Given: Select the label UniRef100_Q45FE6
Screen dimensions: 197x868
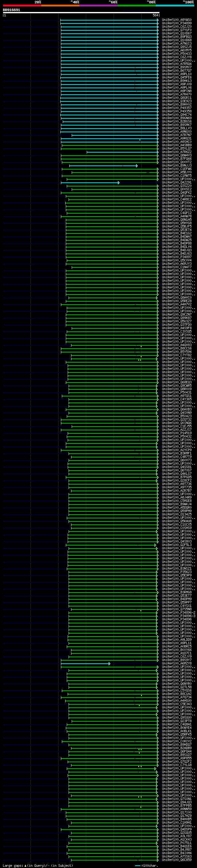Looking at the screenshot, I should [x=176, y=78].
